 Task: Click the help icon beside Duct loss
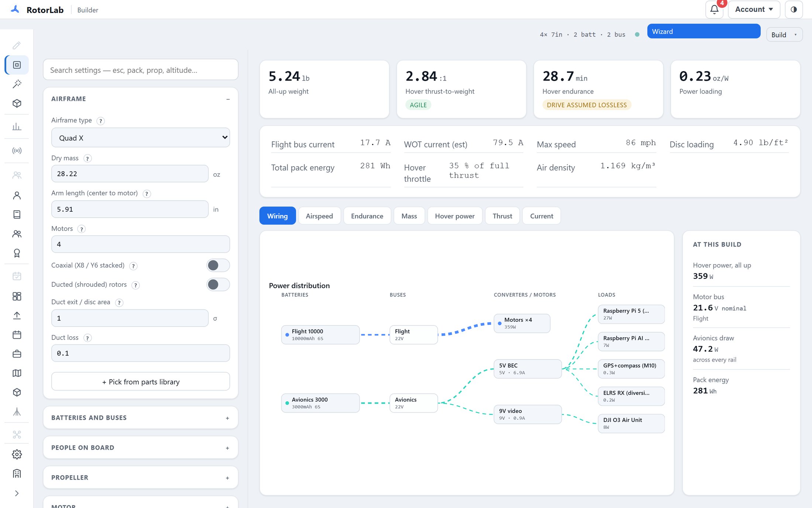click(x=87, y=338)
